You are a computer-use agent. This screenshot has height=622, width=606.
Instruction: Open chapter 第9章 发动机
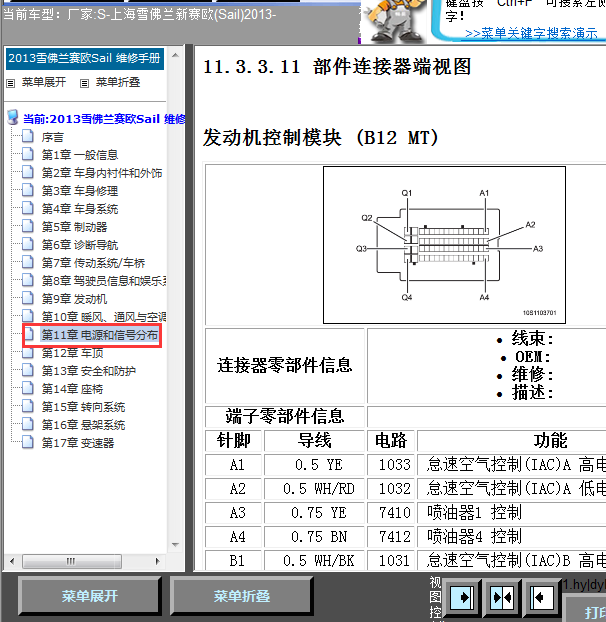[75, 299]
